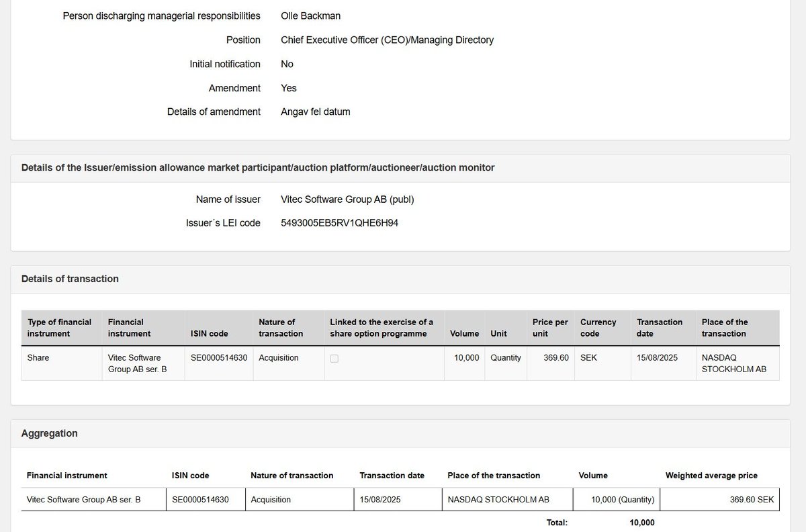The height and width of the screenshot is (532, 806).
Task: Click the Details of the Issuer section heading
Action: (x=258, y=168)
